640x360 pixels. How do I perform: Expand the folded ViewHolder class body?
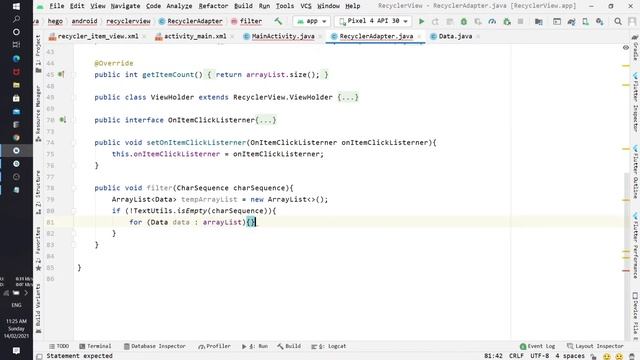click(348, 97)
